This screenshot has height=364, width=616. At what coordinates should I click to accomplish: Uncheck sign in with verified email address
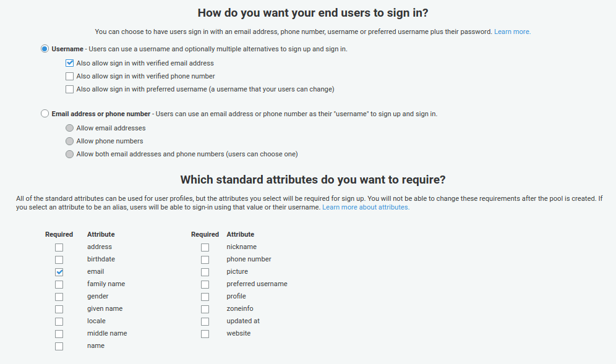pyautogui.click(x=69, y=63)
